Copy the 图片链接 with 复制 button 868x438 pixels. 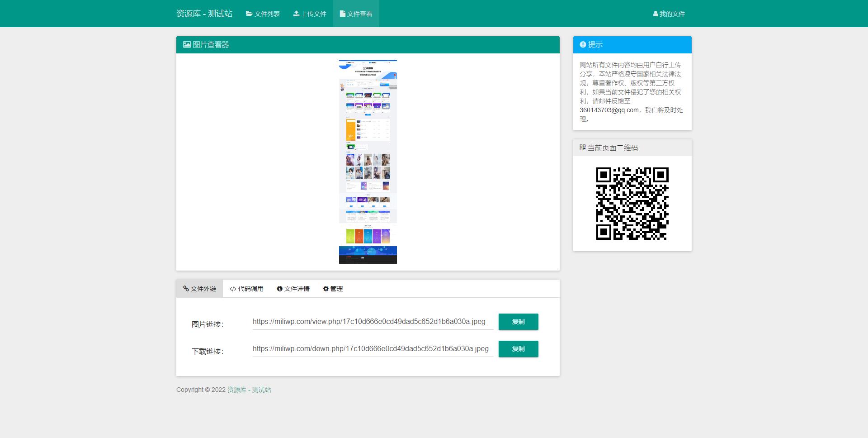point(518,322)
